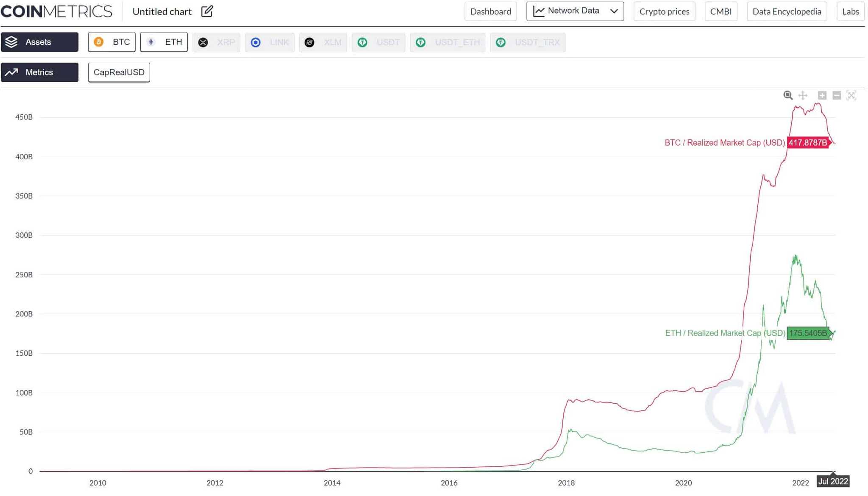
Task: Toggle the ETH asset off
Action: pos(164,42)
